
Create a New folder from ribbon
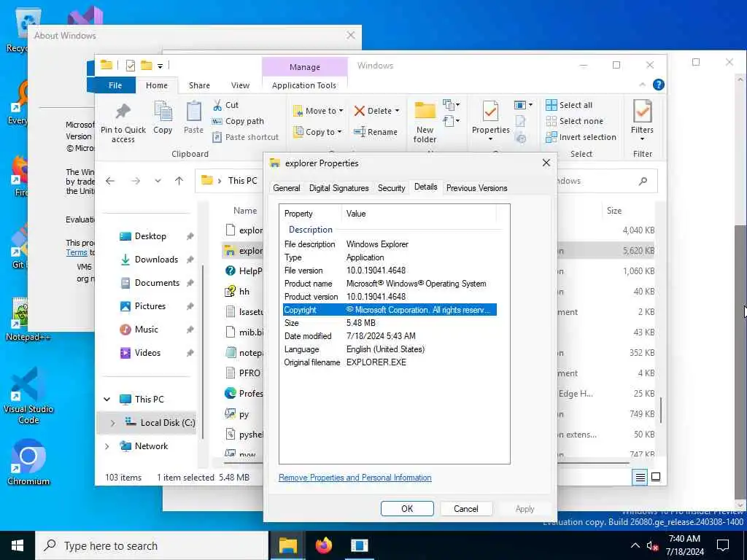pyautogui.click(x=425, y=122)
